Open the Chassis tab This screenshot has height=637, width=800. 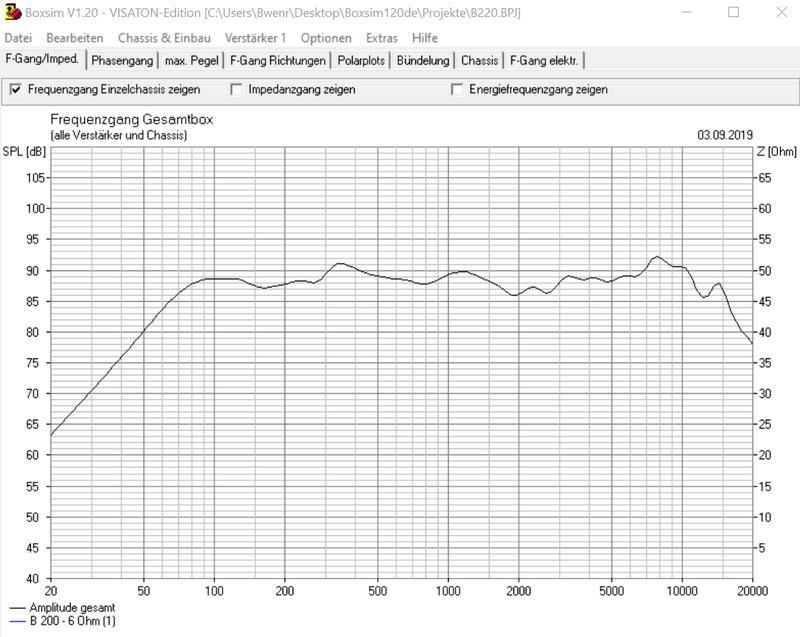(x=479, y=61)
